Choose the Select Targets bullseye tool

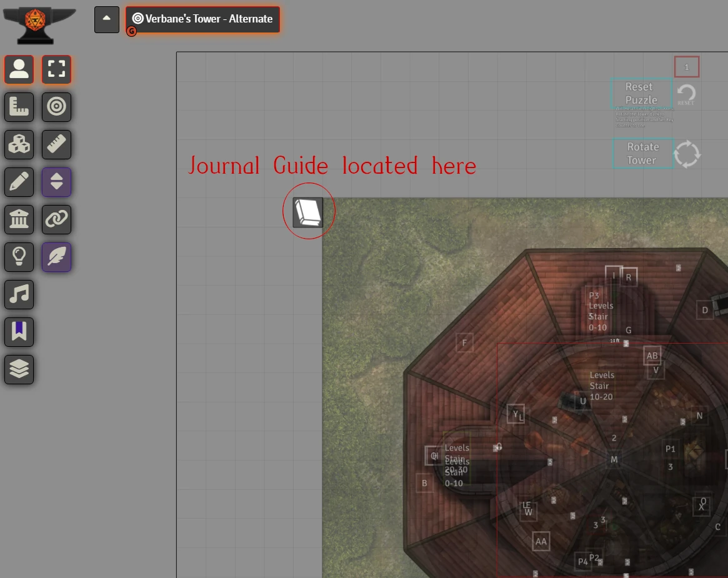click(57, 107)
